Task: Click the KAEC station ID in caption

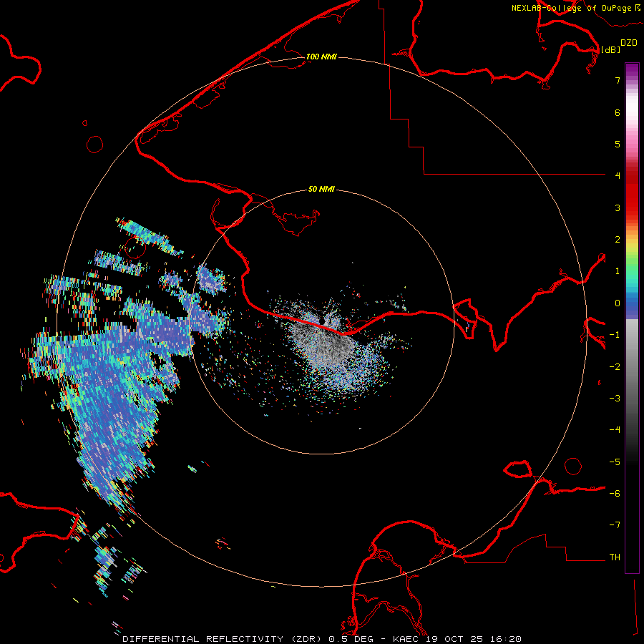Action: pos(407,639)
